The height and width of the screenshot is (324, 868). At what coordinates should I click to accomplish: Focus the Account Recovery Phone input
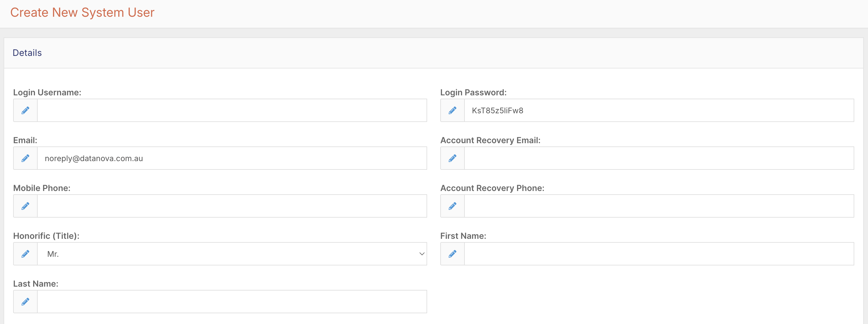click(659, 206)
